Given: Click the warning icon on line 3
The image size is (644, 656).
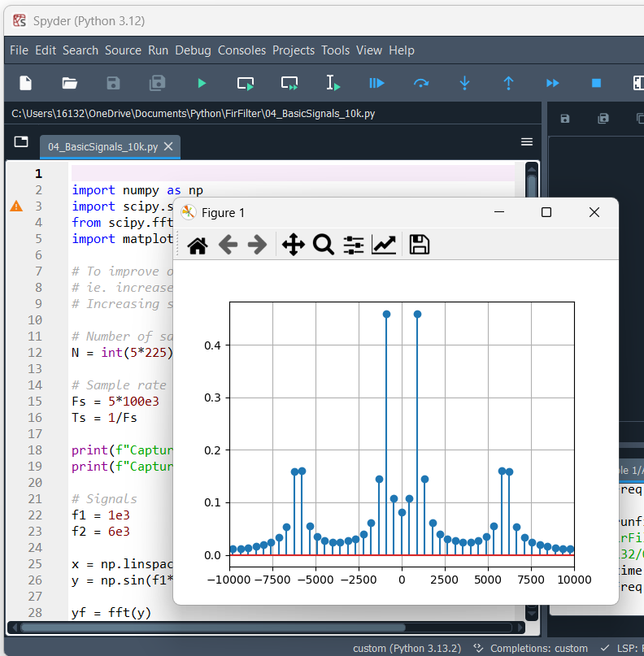Looking at the screenshot, I should coord(16,206).
